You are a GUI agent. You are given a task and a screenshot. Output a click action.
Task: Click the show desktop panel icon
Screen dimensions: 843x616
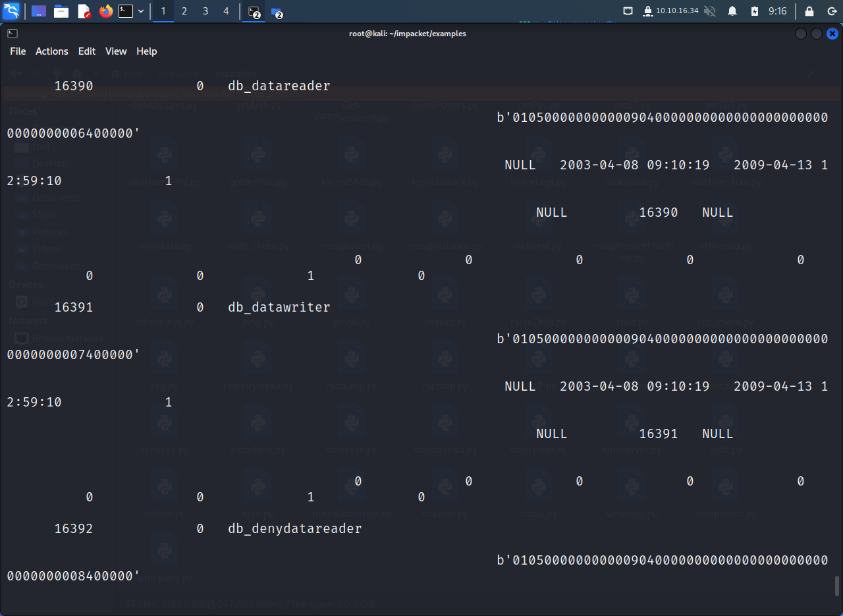(x=39, y=11)
